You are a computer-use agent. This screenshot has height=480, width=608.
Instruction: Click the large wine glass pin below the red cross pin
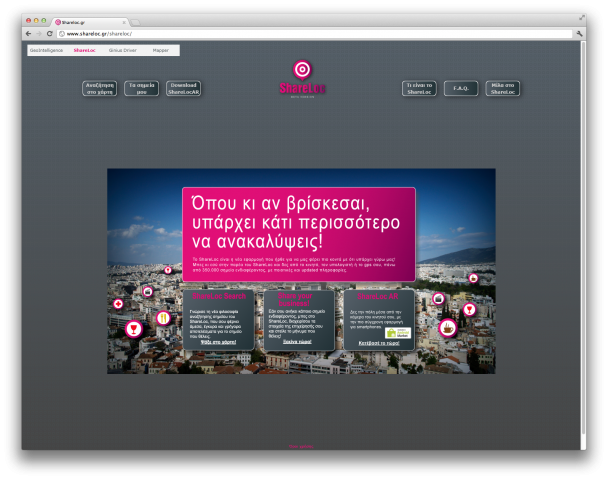point(134,329)
